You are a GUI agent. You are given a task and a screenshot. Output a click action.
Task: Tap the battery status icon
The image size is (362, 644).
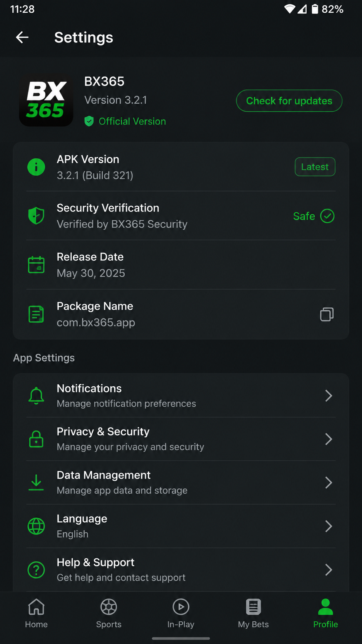pos(315,9)
